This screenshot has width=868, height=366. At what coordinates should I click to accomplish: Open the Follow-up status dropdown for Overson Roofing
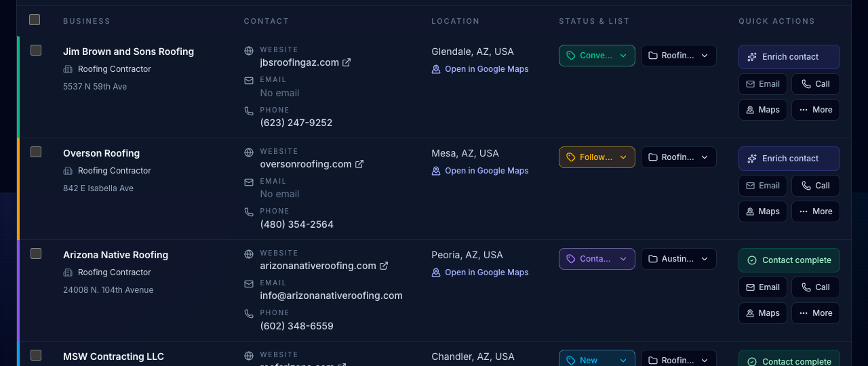click(x=597, y=157)
